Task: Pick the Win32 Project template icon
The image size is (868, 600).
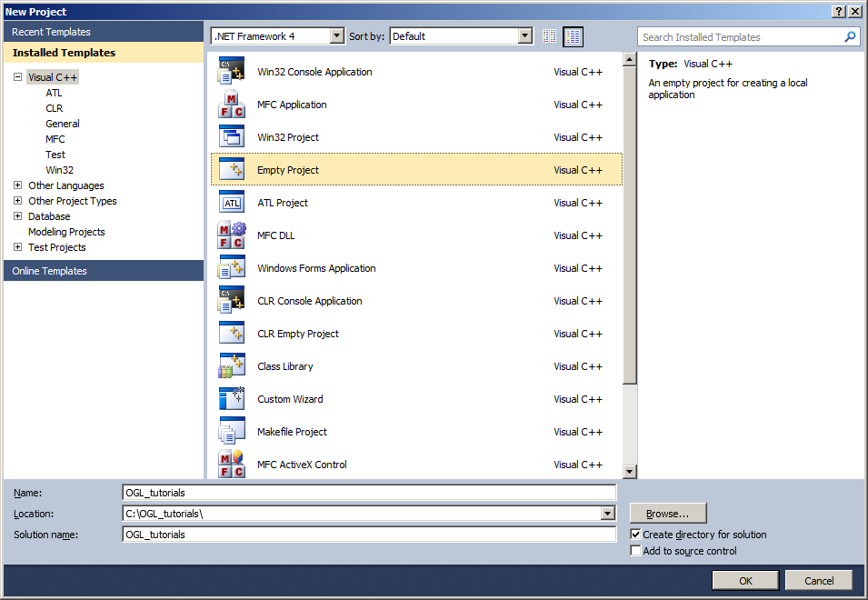Action: click(x=232, y=136)
